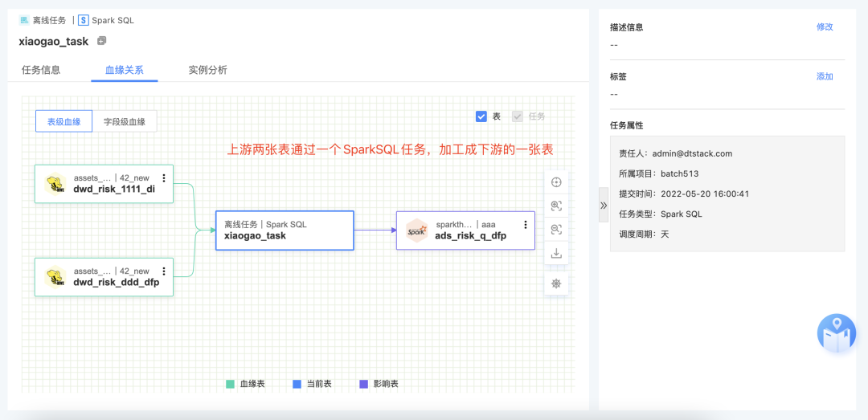Viewport: 868px width, 420px height.
Task: Switch to 字段级血缘 view
Action: point(125,122)
